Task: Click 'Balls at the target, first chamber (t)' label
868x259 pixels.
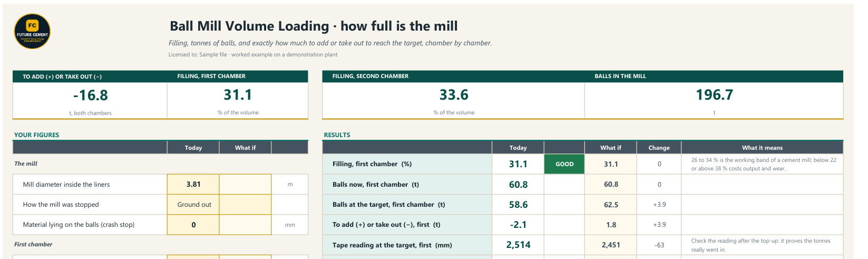Action: (388, 205)
